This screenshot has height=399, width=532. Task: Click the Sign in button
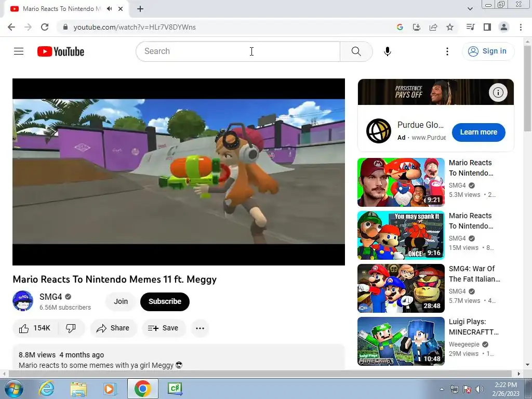tap(488, 51)
